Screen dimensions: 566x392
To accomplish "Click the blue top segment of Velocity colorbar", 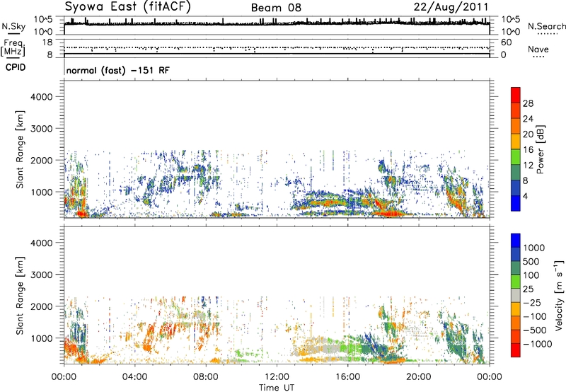I will point(516,241).
